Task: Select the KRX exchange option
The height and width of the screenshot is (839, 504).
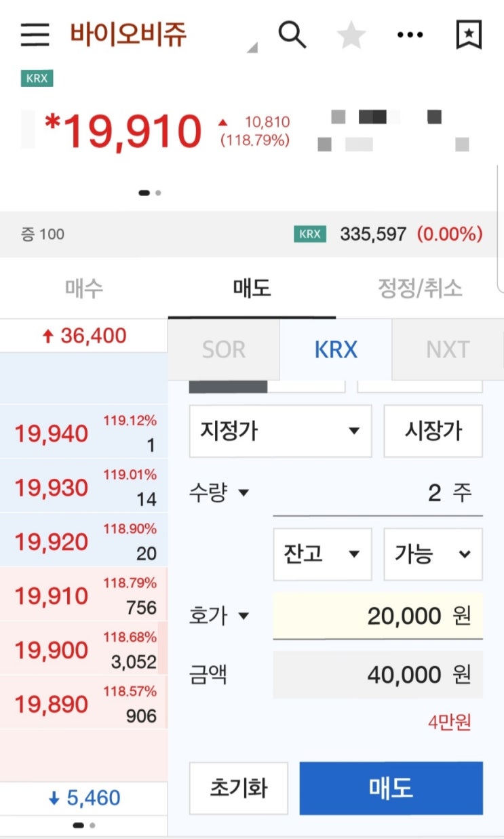Action: click(335, 350)
